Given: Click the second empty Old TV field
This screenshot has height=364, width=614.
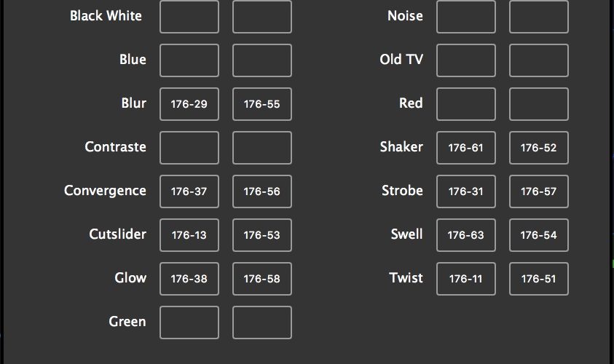Looking at the screenshot, I should 539,60.
